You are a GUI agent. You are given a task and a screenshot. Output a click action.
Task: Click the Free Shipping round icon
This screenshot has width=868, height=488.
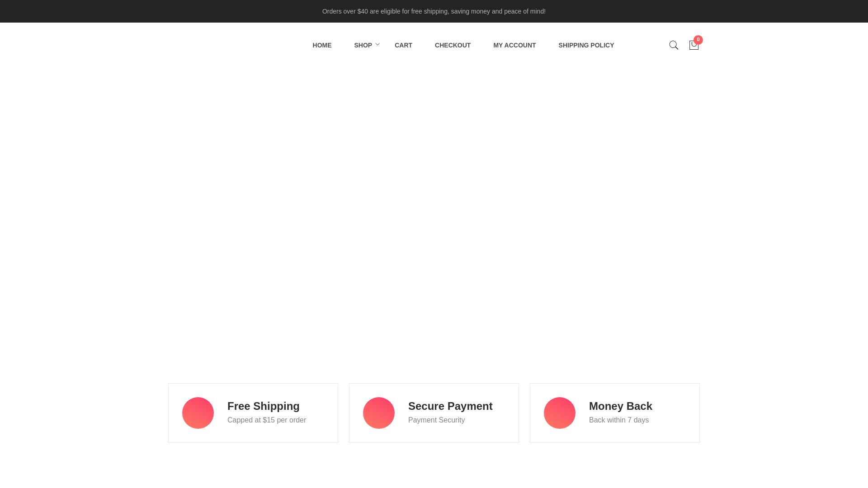pyautogui.click(x=198, y=413)
